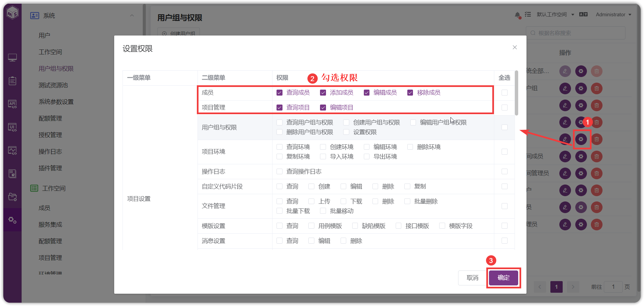
Task: Open the 默认工作空间 workspace dropdown
Action: tap(555, 15)
